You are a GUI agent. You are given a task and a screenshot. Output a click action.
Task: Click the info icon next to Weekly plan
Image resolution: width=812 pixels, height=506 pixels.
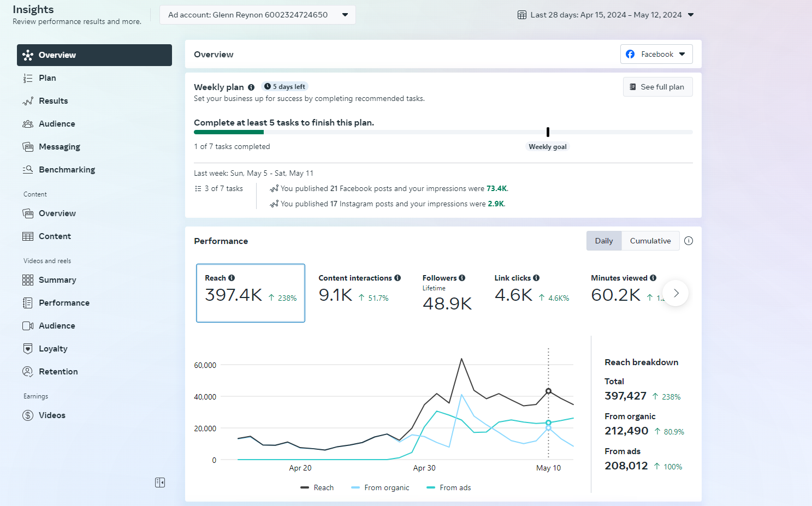click(x=251, y=87)
